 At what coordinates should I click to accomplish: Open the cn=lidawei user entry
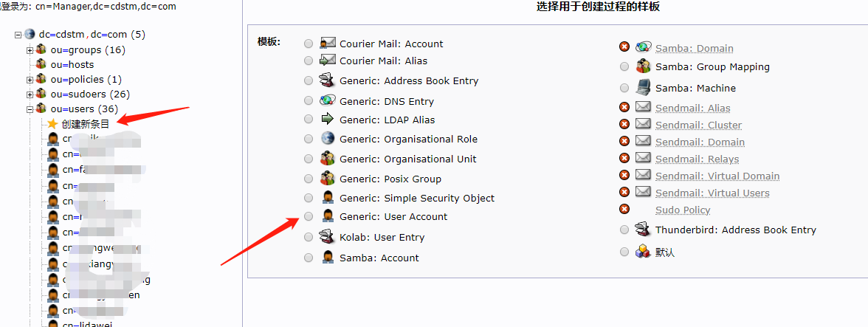[x=88, y=324]
